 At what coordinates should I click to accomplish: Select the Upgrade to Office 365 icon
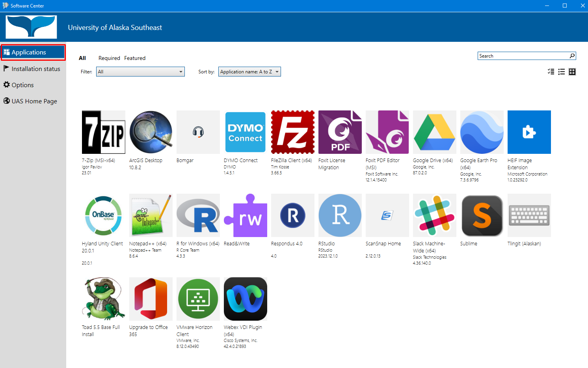click(x=151, y=299)
